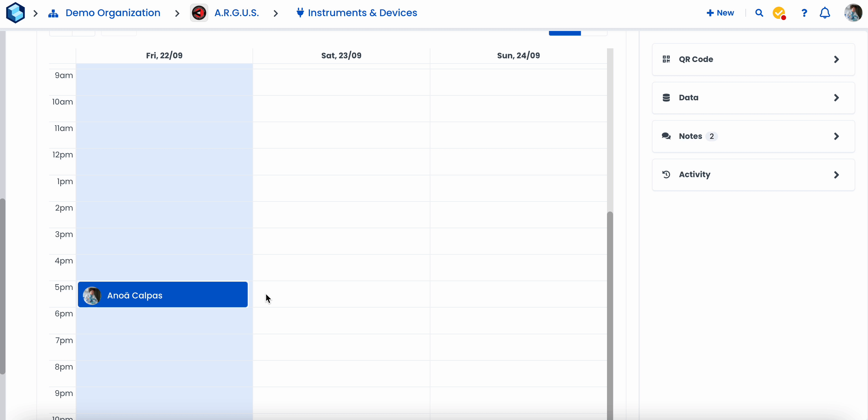Open the user profile avatar menu
Viewport: 868px width, 420px height.
853,13
